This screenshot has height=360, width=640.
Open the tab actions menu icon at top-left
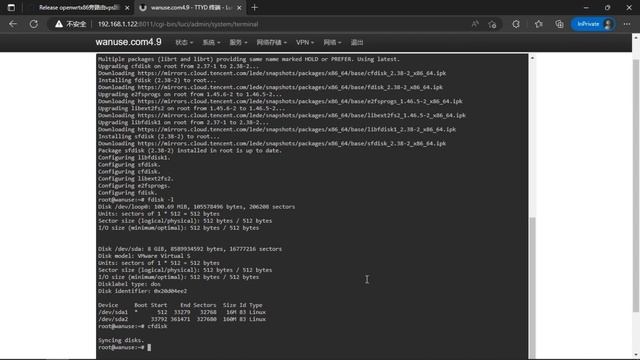tap(11, 7)
